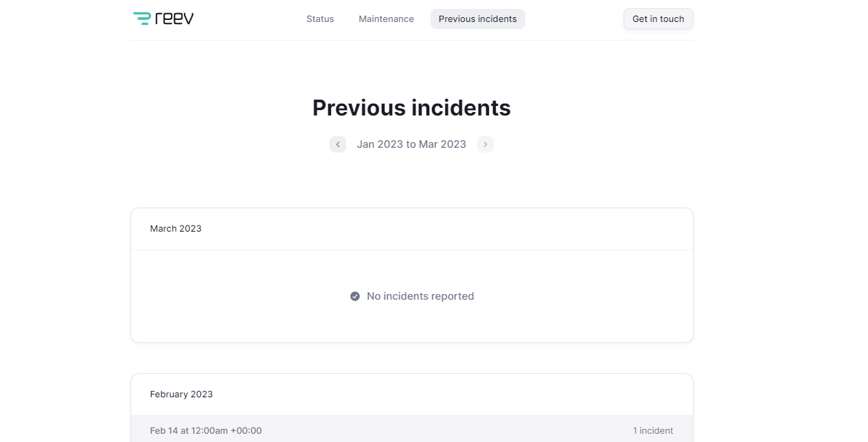Click the reev green logo mark
Screen dimensions: 868x442
(141, 19)
